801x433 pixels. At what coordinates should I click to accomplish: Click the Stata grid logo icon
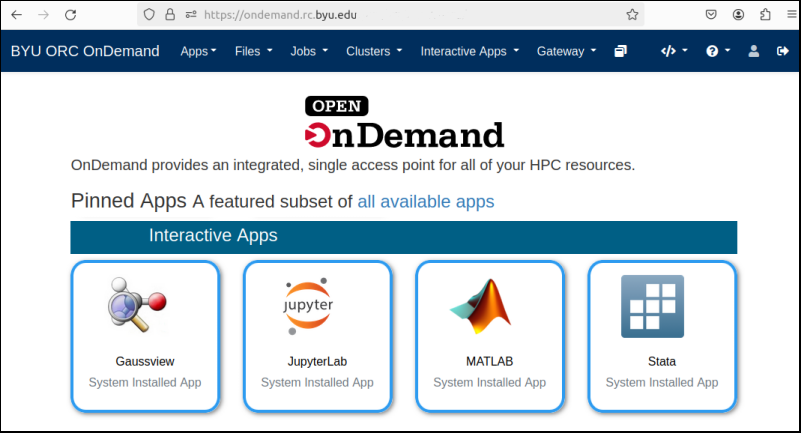(x=652, y=306)
